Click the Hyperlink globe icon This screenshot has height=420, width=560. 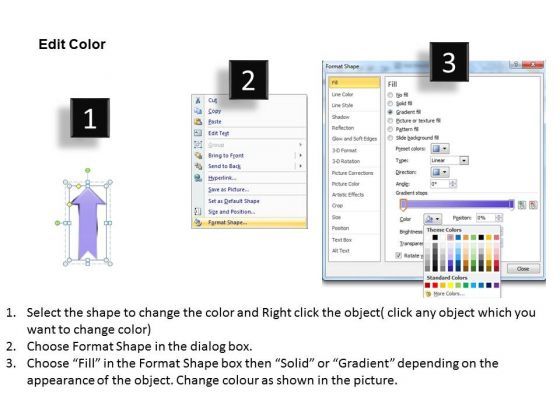point(198,178)
